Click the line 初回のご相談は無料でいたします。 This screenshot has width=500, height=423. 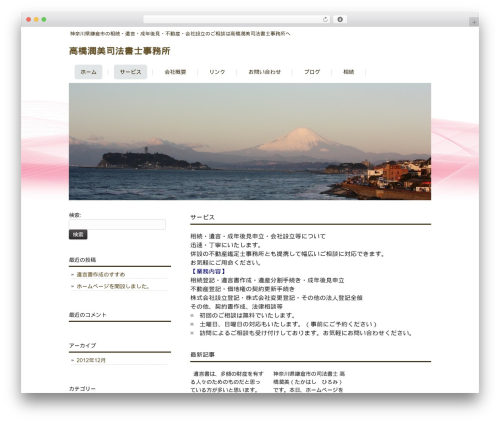click(x=247, y=315)
